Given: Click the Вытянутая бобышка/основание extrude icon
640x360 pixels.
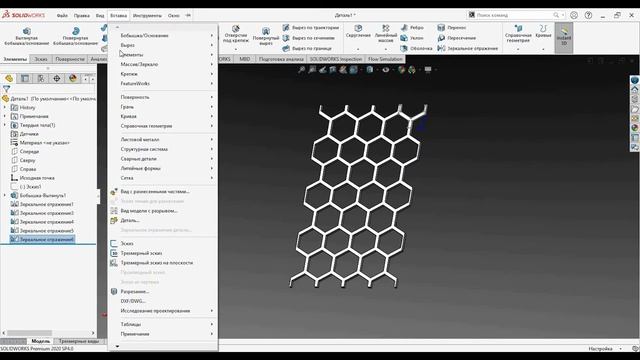Looking at the screenshot, I should (27, 31).
